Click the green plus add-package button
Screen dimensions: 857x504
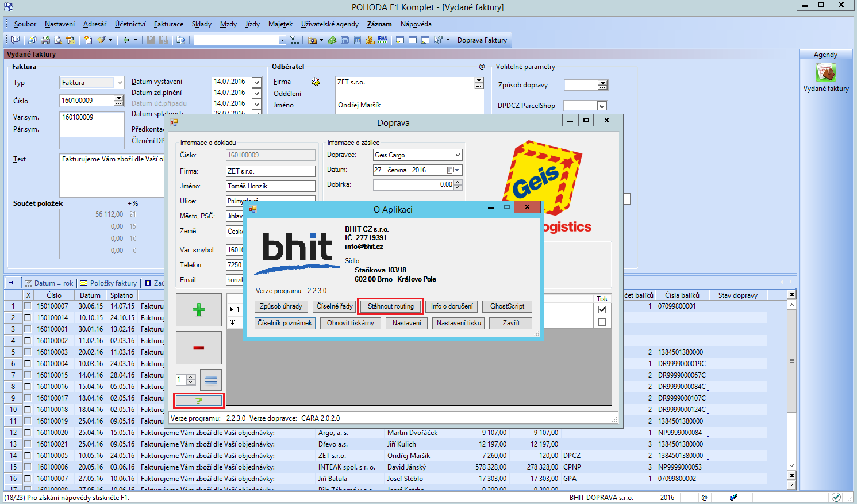[199, 310]
